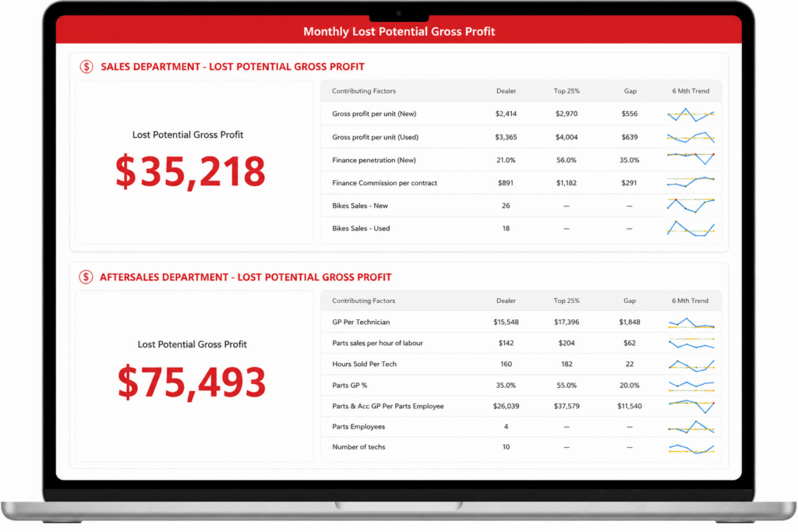Click the 21.0% dealer finance penetration value
This screenshot has height=532, width=798.
pos(506,160)
